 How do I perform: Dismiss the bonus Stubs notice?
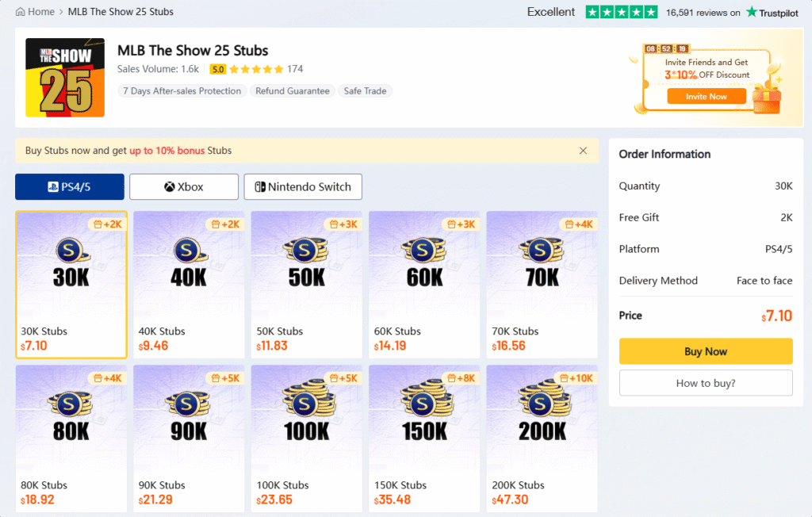(583, 151)
